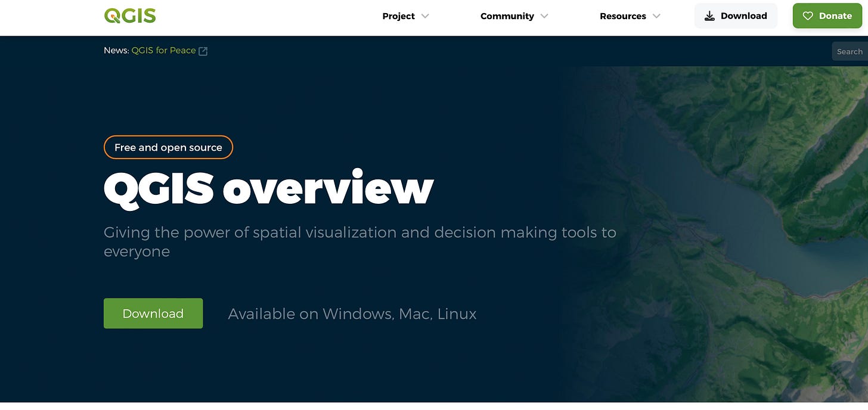The height and width of the screenshot is (410, 868).
Task: Click the QGIS overview heading
Action: (x=268, y=188)
